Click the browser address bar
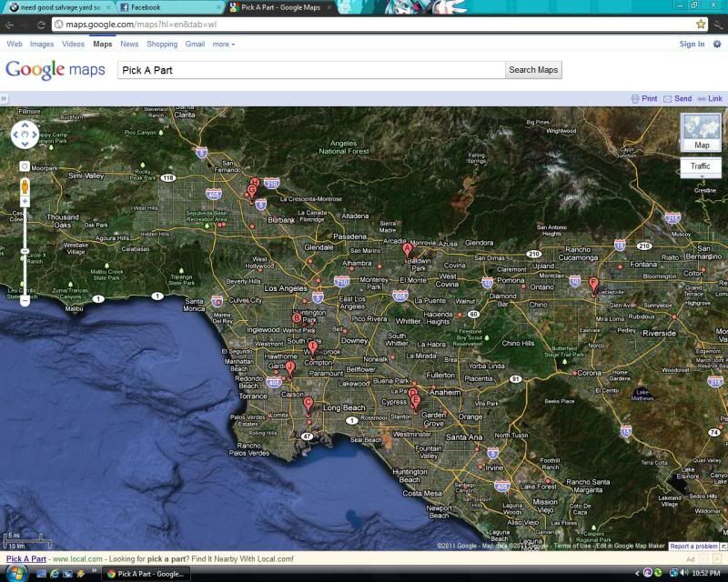The height and width of the screenshot is (582, 728). [x=379, y=25]
